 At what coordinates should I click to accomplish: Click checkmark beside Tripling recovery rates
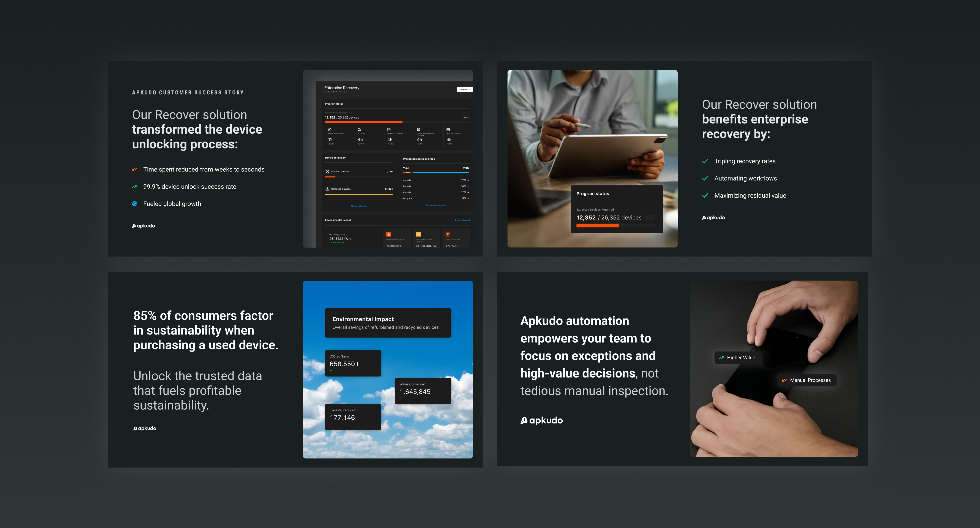(705, 161)
